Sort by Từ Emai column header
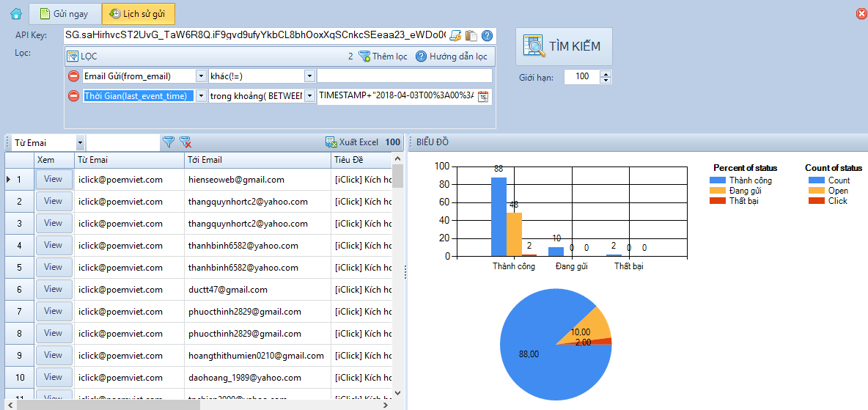Image resolution: width=868 pixels, height=410 pixels. (130, 160)
